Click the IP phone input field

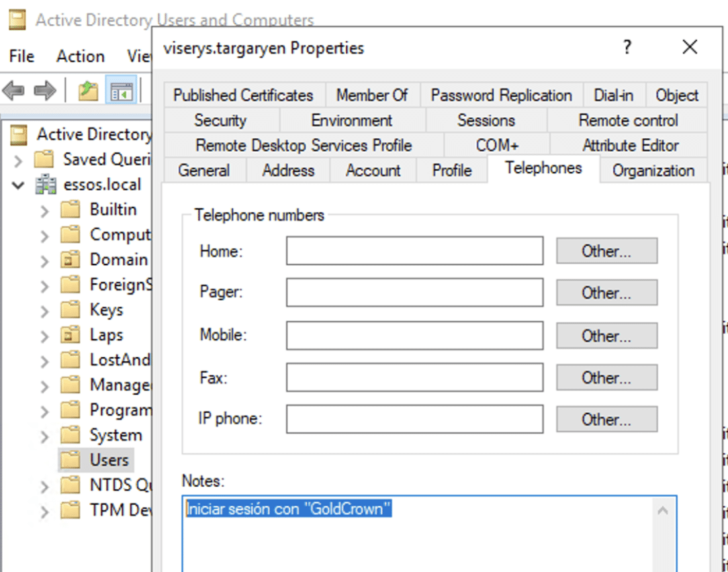click(x=414, y=420)
